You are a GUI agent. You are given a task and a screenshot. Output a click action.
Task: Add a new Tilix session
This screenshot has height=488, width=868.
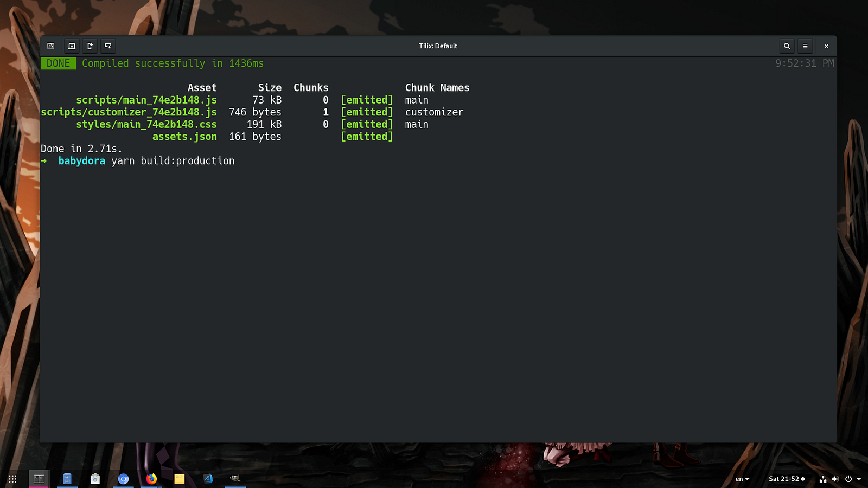[72, 46]
